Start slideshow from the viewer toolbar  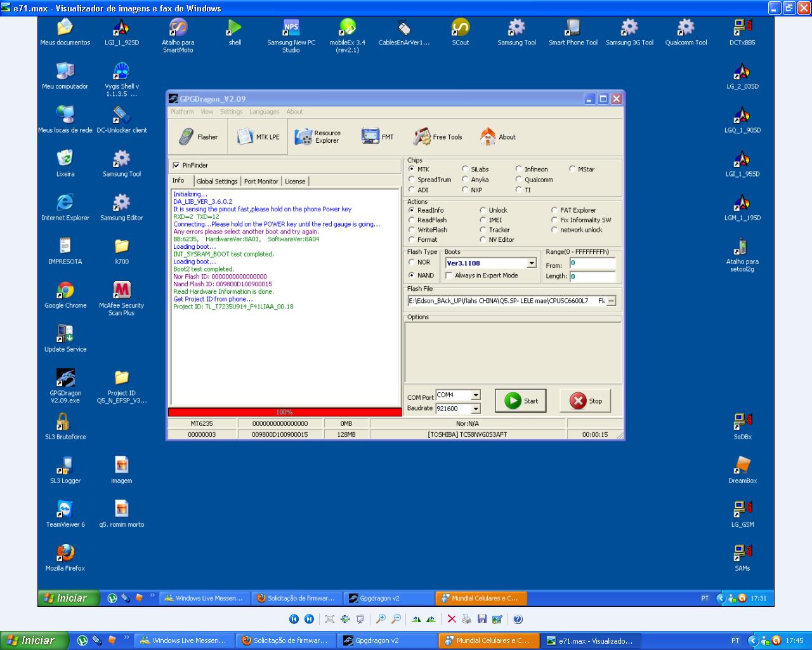[x=360, y=619]
